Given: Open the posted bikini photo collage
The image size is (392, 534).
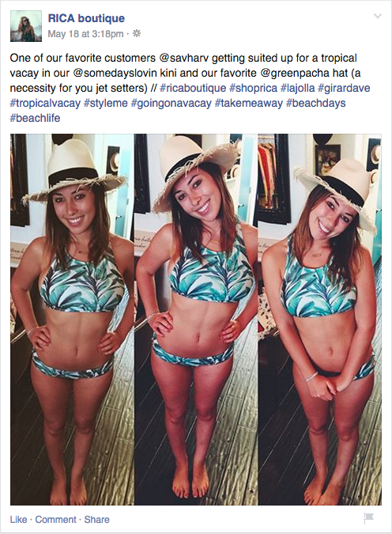Looking at the screenshot, I should click(196, 319).
